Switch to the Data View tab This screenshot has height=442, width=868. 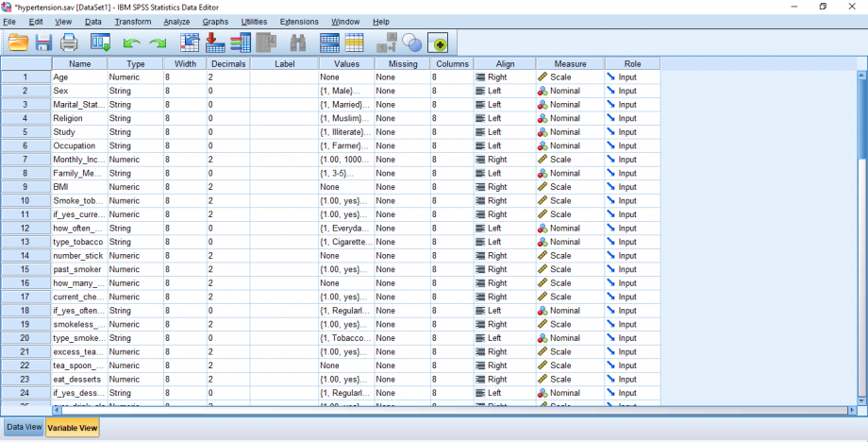coord(24,427)
